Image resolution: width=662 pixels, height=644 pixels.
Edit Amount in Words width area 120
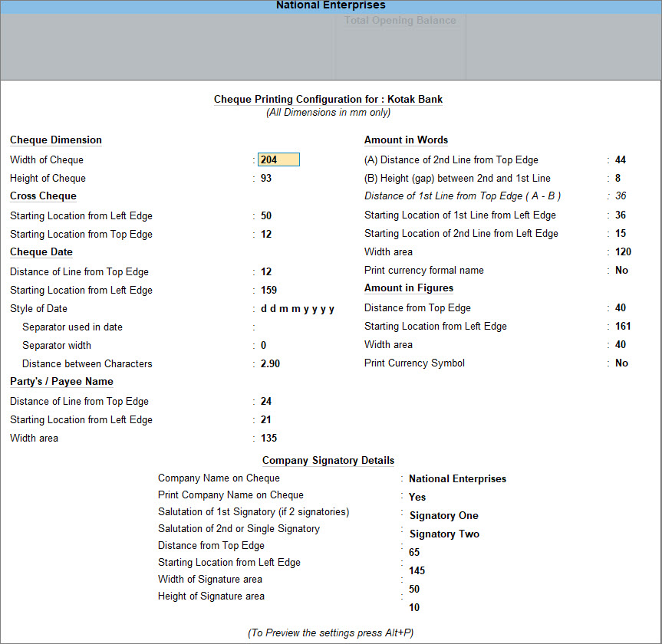click(x=623, y=252)
